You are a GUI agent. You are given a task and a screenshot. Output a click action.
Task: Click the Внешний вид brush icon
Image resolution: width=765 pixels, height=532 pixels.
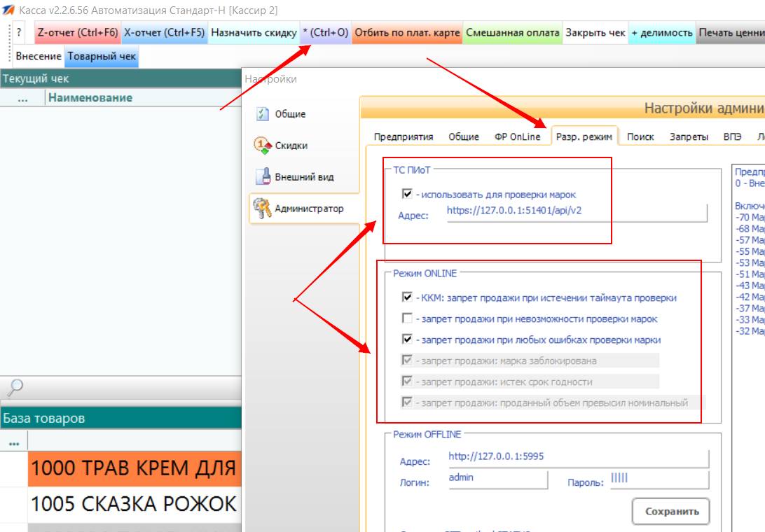(x=263, y=176)
